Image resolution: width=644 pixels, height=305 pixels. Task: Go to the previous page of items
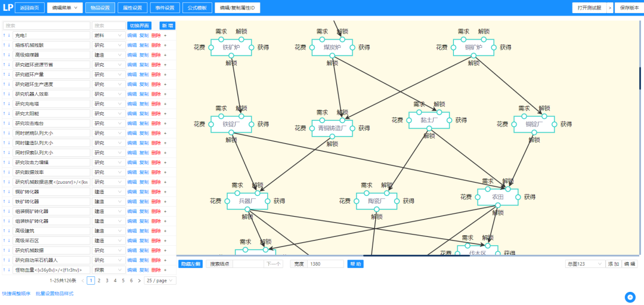(x=82, y=281)
